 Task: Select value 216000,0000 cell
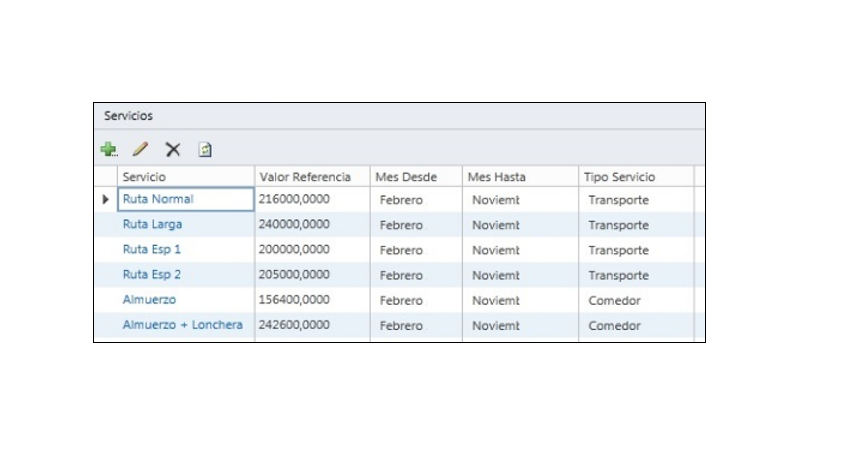[x=312, y=199]
